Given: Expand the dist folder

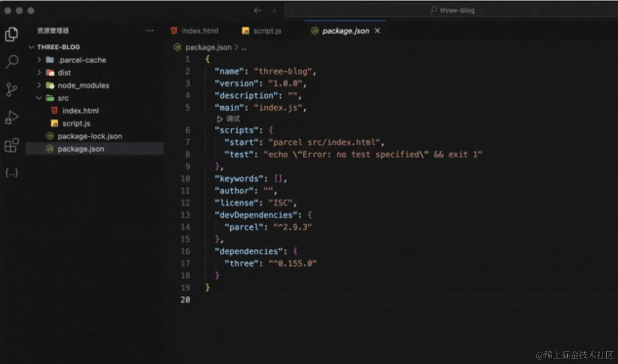Looking at the screenshot, I should [39, 73].
